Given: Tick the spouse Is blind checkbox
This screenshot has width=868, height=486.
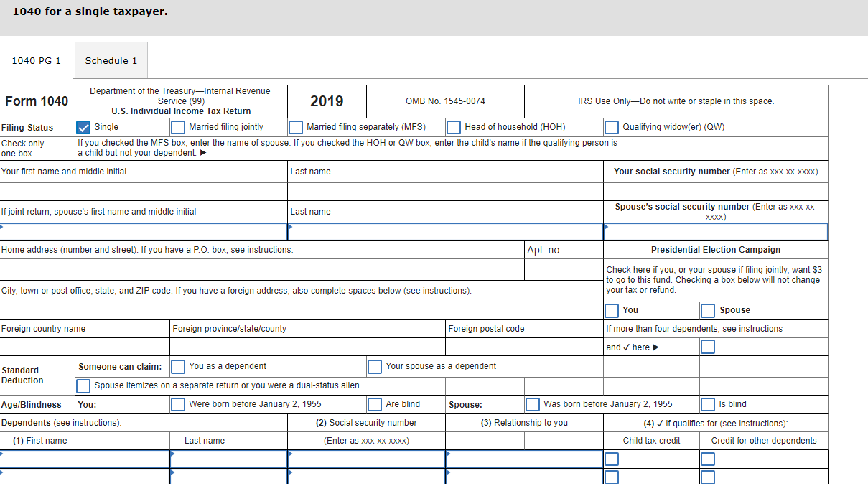Looking at the screenshot, I should coord(708,404).
